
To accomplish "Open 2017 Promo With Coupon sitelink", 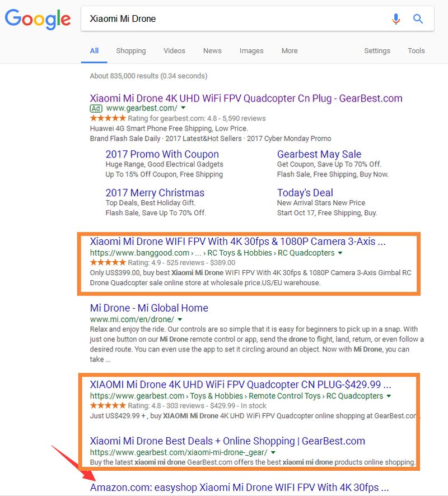I will tap(162, 154).
